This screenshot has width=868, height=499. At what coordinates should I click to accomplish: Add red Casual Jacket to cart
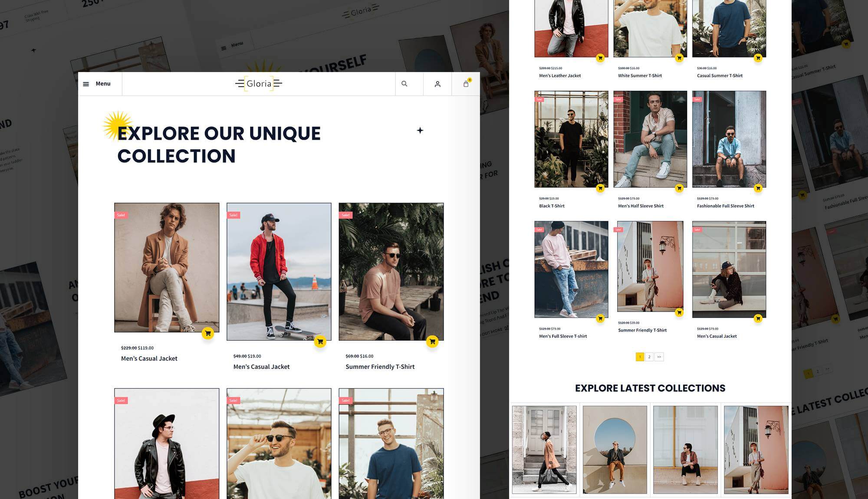coord(320,341)
